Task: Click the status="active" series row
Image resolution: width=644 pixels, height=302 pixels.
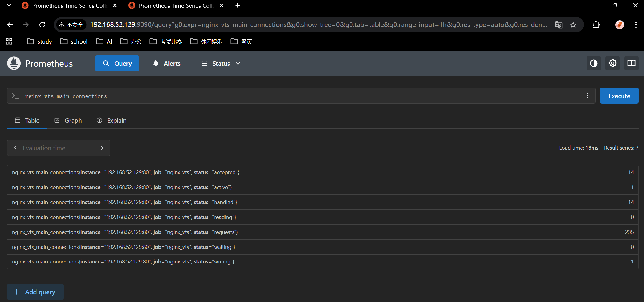Action: coord(323,187)
